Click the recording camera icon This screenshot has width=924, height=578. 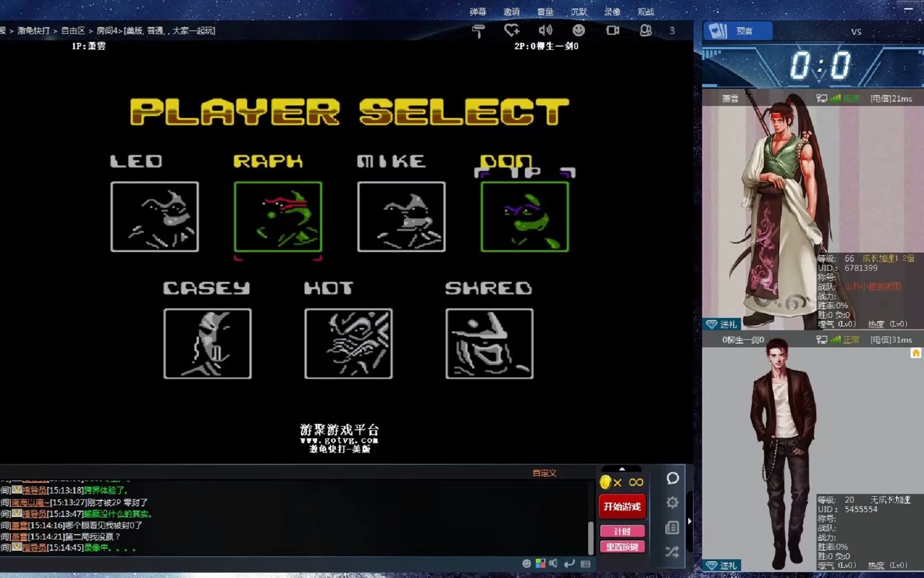[613, 31]
